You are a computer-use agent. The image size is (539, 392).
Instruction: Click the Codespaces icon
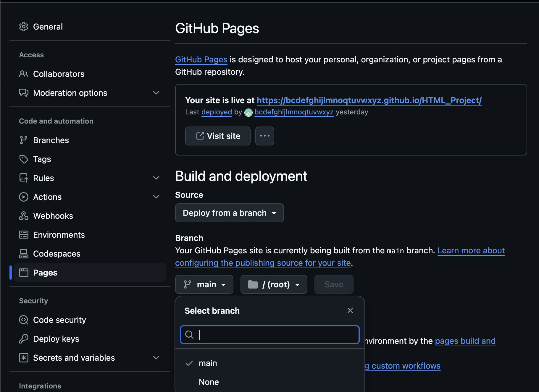24,254
